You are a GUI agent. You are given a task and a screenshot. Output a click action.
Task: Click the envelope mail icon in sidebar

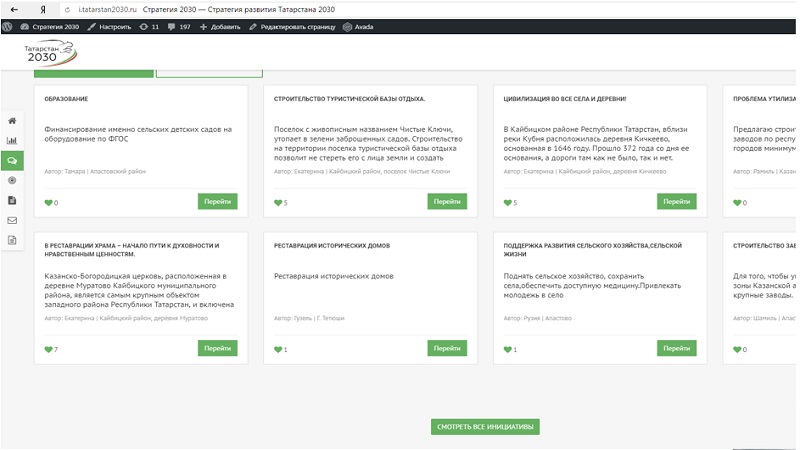pos(12,220)
